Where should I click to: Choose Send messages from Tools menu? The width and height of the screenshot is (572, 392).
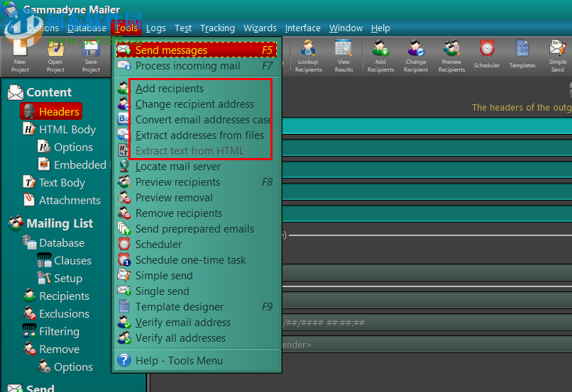point(197,50)
